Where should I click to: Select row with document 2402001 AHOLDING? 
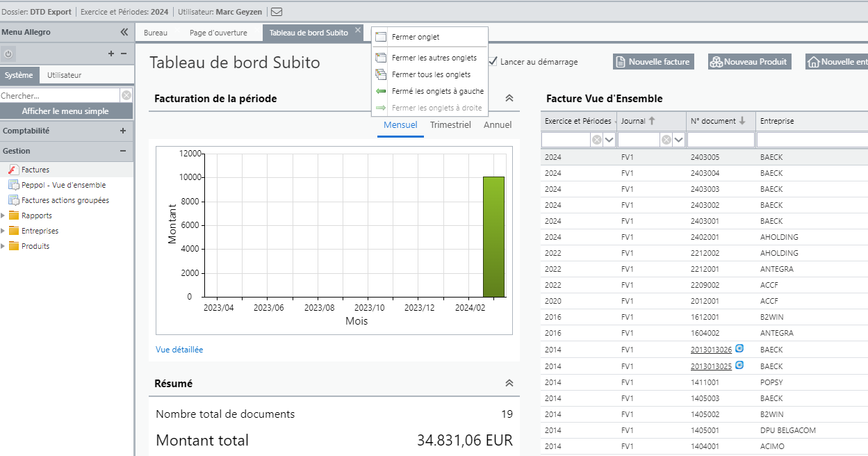pyautogui.click(x=704, y=237)
